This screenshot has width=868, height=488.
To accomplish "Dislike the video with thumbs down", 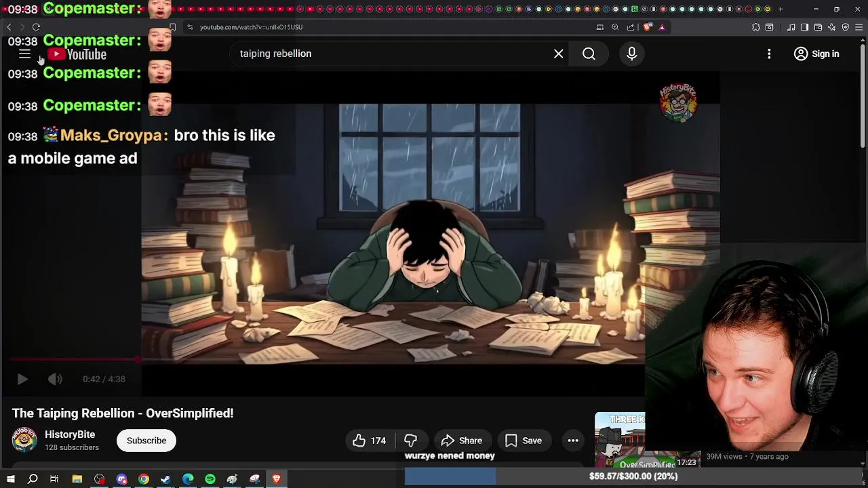I will (410, 441).
